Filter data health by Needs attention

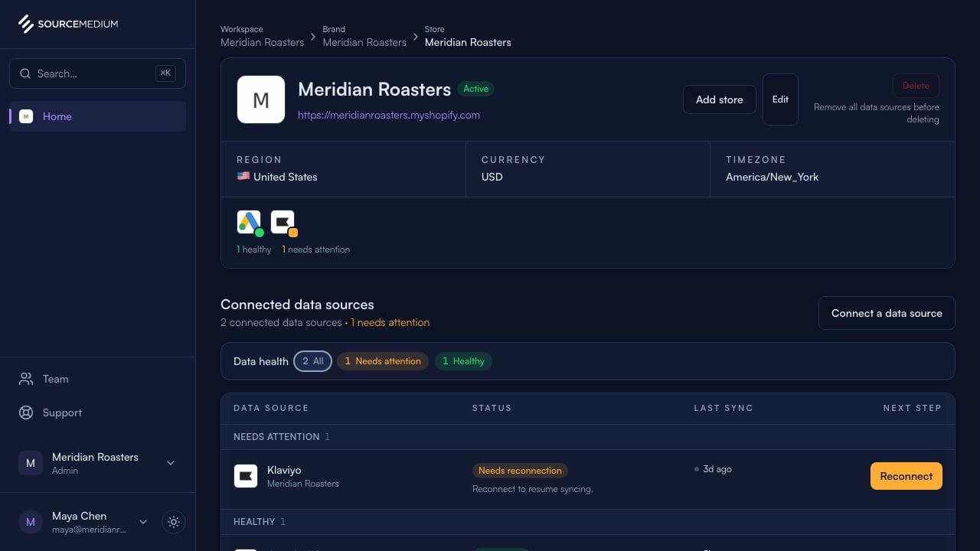[x=383, y=361]
